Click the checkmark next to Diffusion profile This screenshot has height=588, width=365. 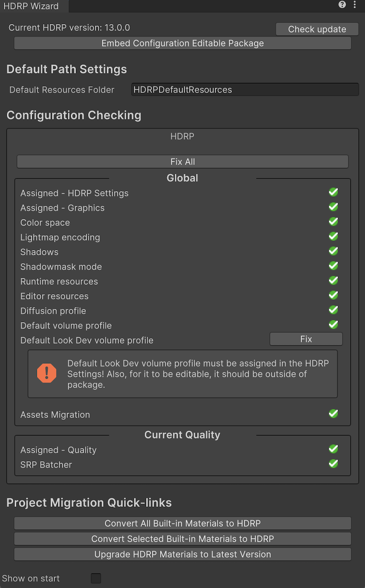click(x=333, y=310)
